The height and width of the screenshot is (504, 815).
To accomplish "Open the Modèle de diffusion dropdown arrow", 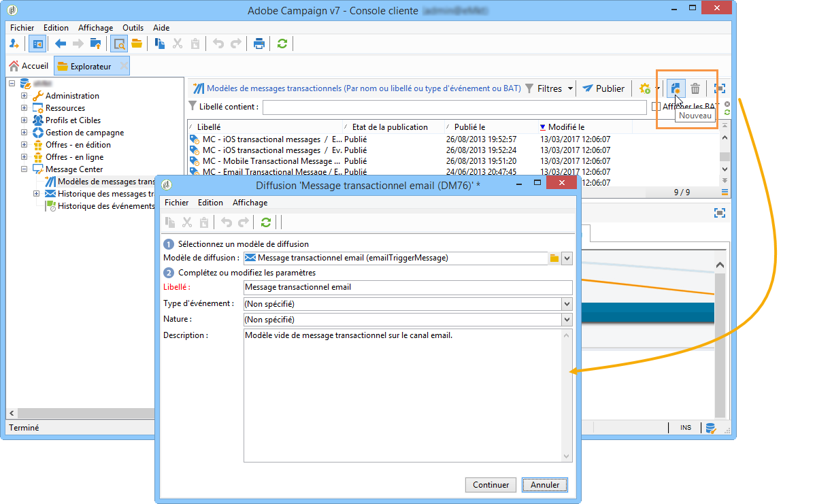I will click(x=567, y=258).
